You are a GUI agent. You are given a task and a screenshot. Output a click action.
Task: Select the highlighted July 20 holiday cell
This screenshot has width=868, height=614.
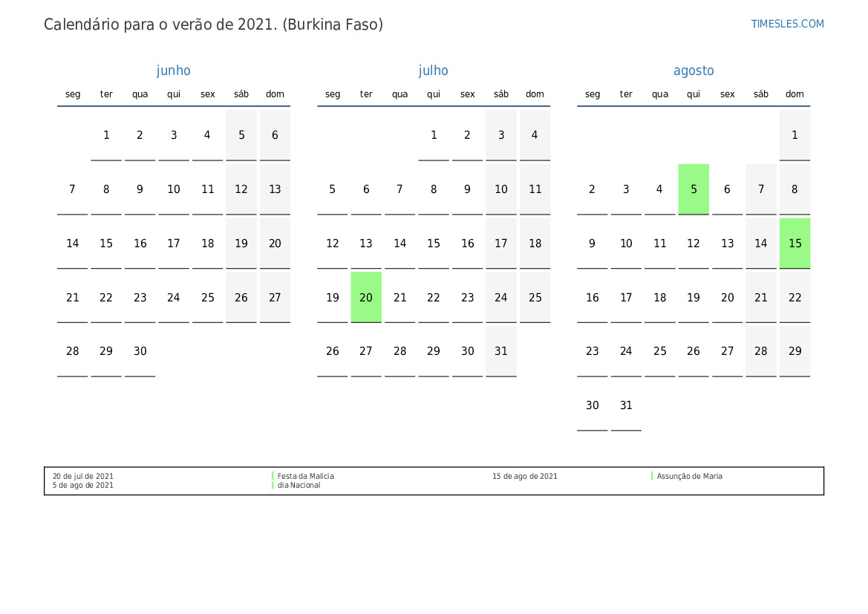(366, 297)
